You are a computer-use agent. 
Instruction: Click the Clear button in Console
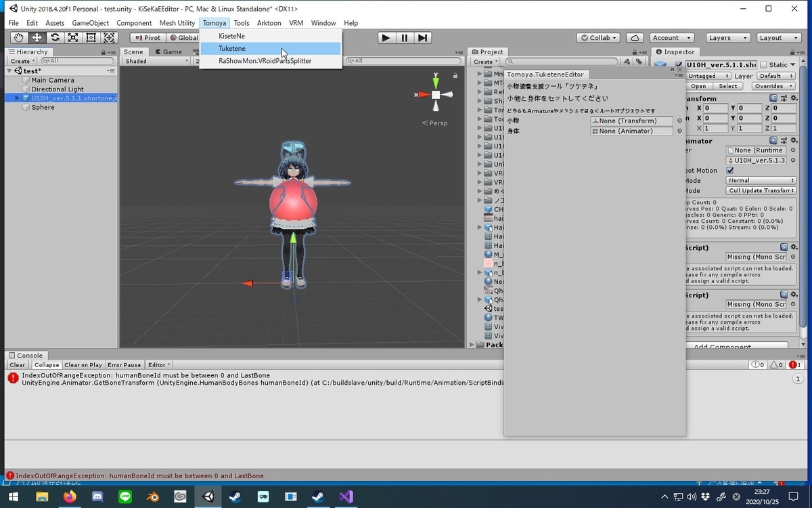coord(18,365)
